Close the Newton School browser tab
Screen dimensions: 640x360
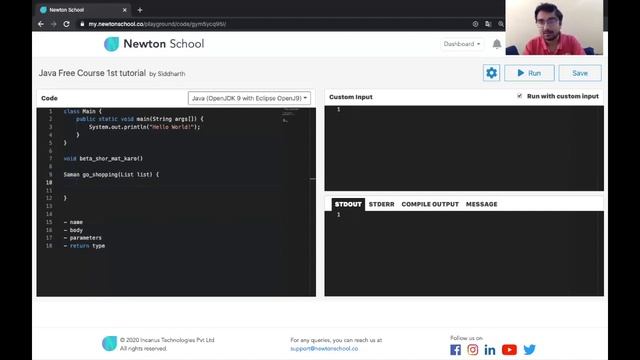pyautogui.click(x=124, y=10)
